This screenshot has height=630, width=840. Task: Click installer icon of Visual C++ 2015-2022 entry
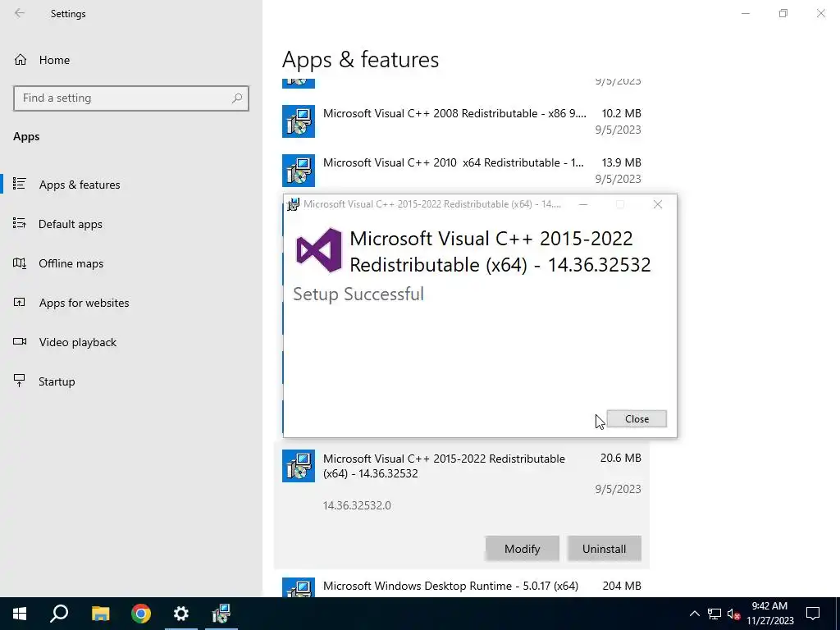[x=299, y=466]
